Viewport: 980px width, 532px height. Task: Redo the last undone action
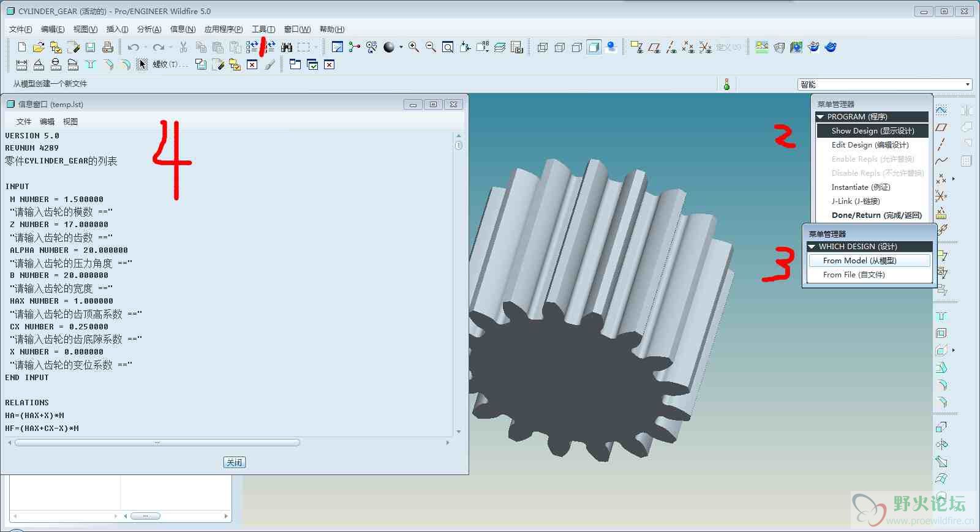[159, 47]
